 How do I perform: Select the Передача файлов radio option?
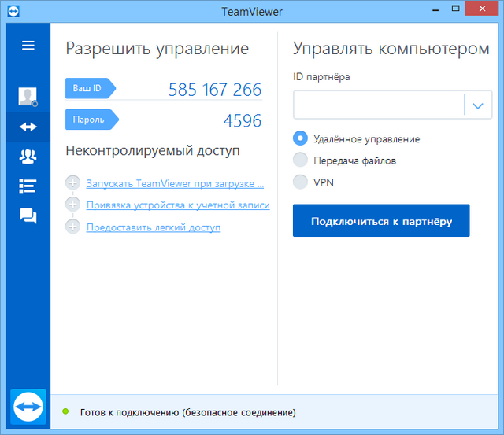click(300, 160)
